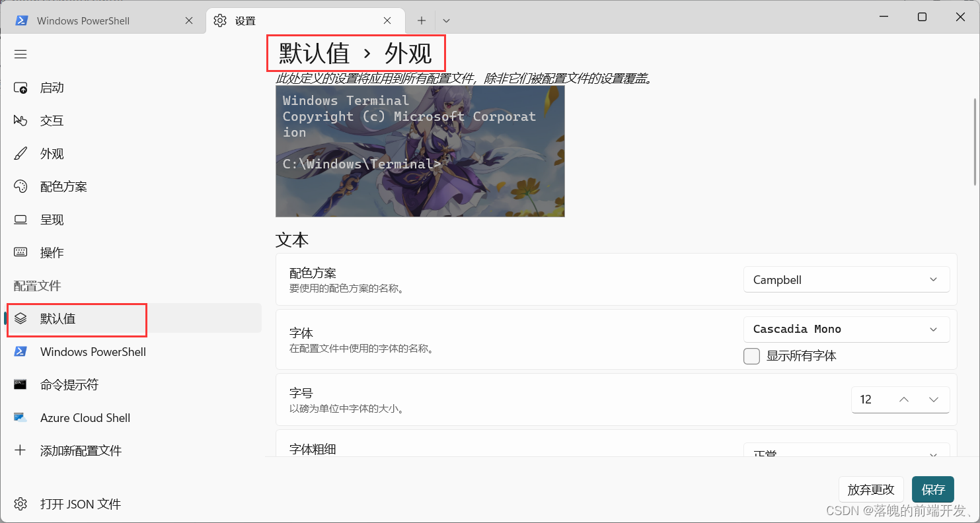Viewport: 980px width, 523px height.
Task: Open the 交互 settings page
Action: coord(132,121)
